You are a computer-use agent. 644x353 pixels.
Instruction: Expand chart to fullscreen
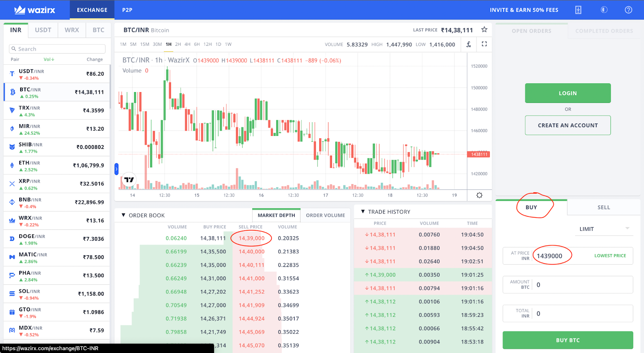pyautogui.click(x=484, y=44)
